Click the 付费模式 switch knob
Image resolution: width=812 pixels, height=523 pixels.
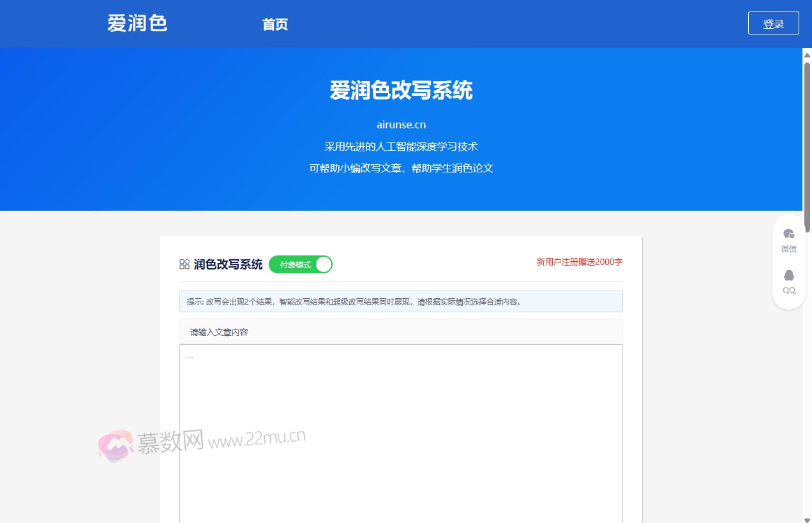(x=324, y=264)
